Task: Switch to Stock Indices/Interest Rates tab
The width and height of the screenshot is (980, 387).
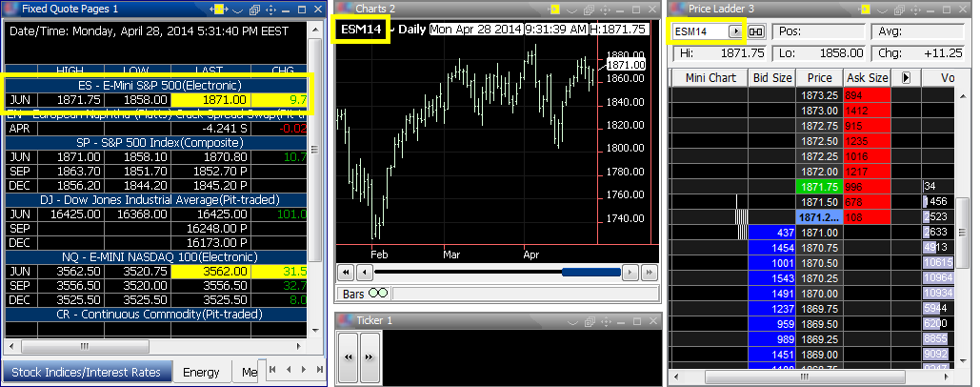Action: pyautogui.click(x=87, y=372)
